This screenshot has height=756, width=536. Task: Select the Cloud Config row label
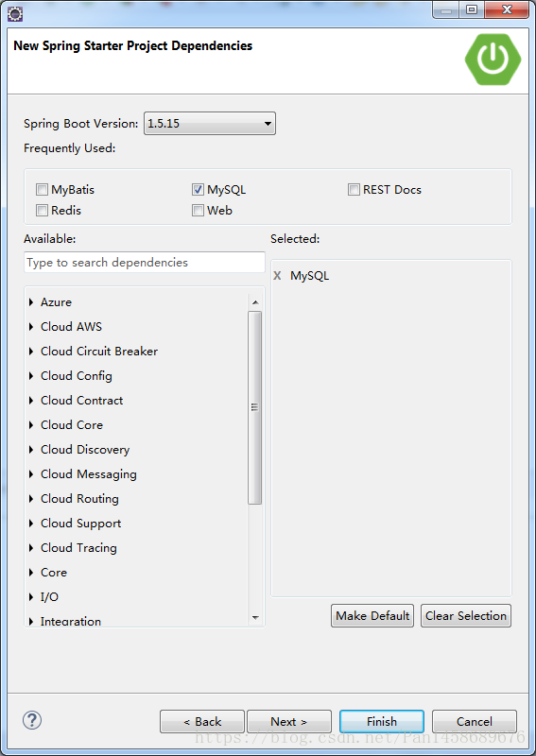77,376
